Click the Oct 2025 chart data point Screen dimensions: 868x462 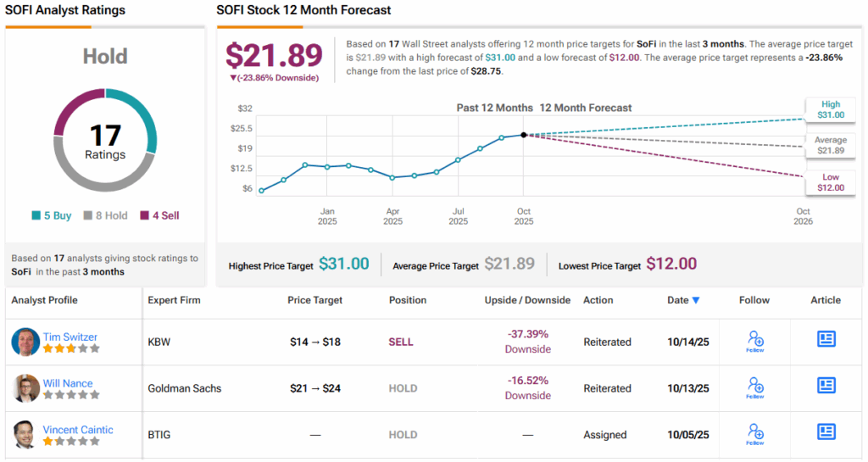coord(524,135)
